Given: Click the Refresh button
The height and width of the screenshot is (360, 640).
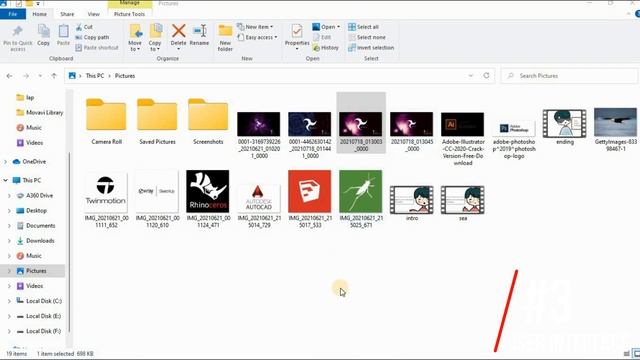Looking at the screenshot, I should click(x=486, y=76).
